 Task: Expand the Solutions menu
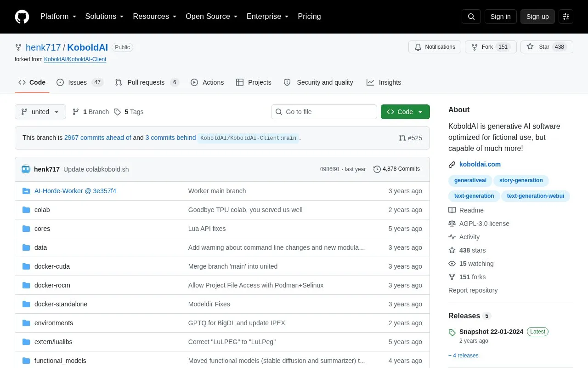104,17
